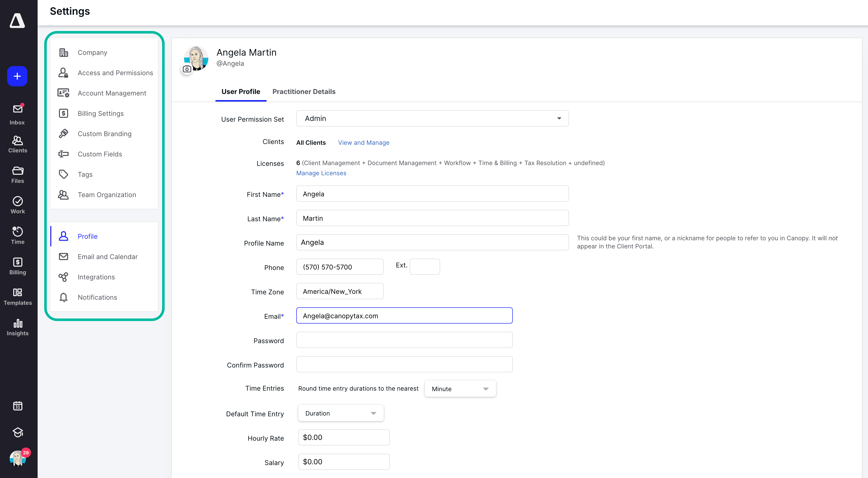Go to Files in left navigation
This screenshot has height=478, width=868.
(x=18, y=174)
